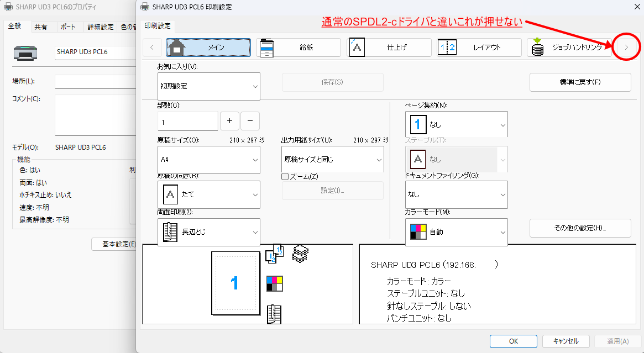This screenshot has height=353, width=644.
Task: Click 標準に戻す button
Action: pos(580,82)
